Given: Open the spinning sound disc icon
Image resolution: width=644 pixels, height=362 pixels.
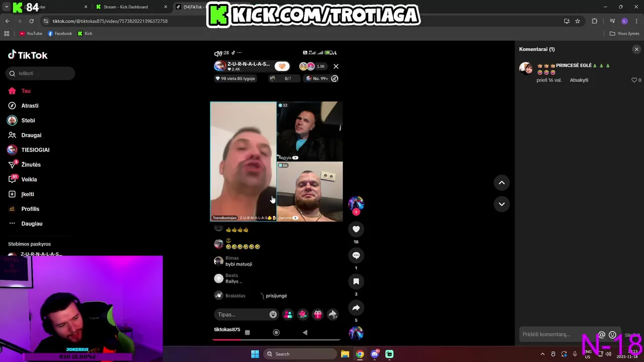Looking at the screenshot, I should [x=356, y=333].
